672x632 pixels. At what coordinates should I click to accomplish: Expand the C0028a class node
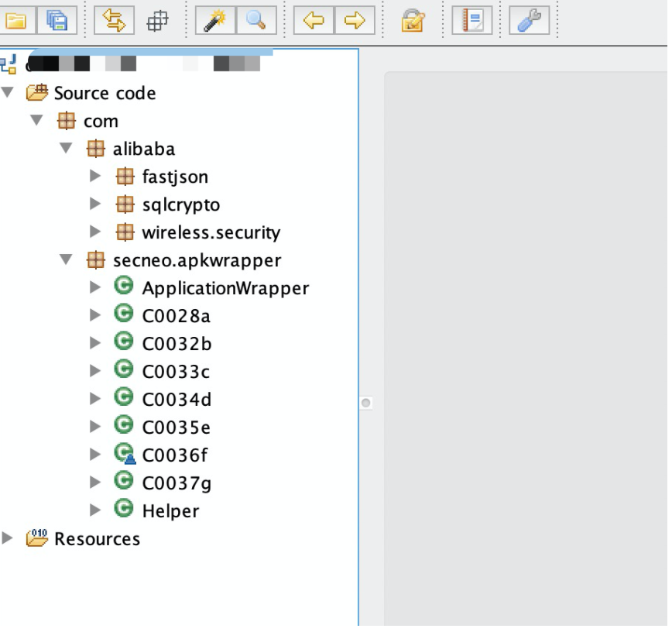95,315
